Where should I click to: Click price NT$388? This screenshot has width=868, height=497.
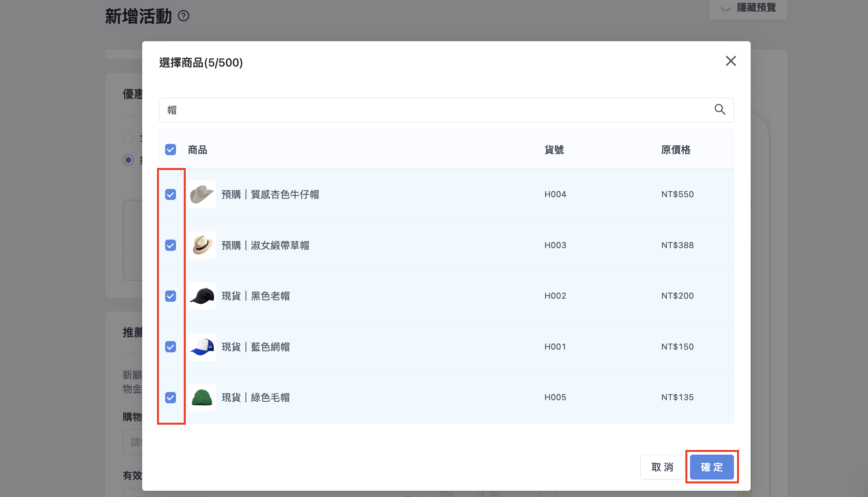coord(678,245)
